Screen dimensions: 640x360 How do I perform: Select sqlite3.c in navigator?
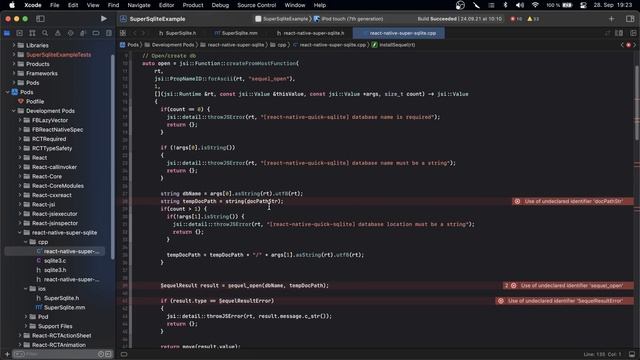click(x=55, y=261)
